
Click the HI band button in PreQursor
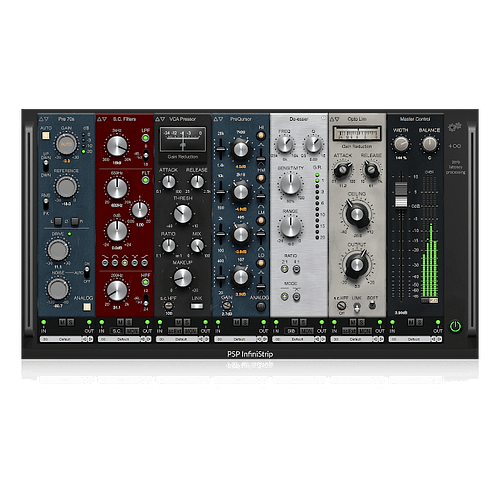coord(261,135)
